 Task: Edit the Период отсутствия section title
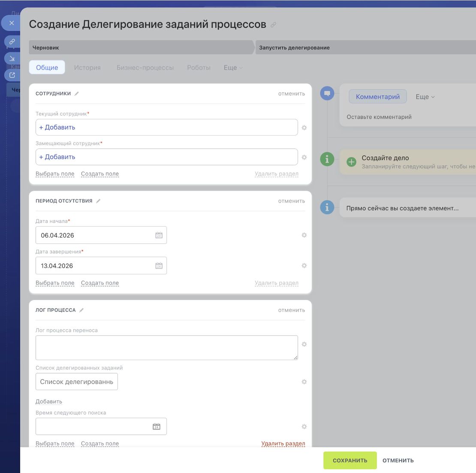(98, 201)
